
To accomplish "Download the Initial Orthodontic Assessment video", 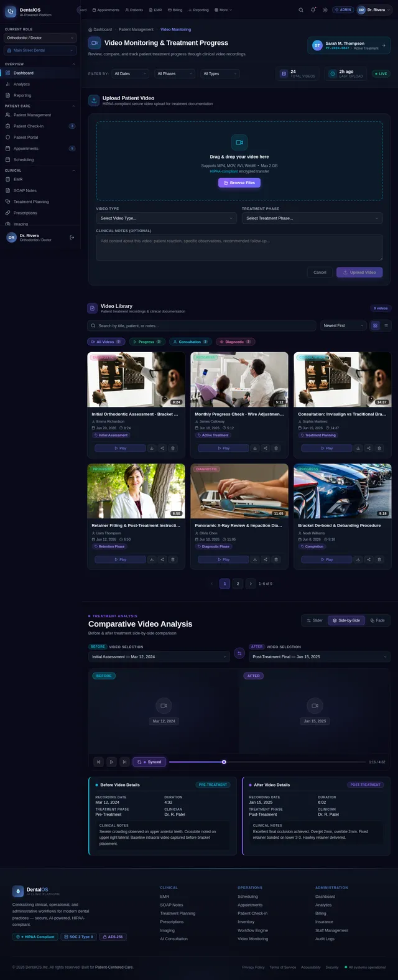I will click(x=152, y=448).
